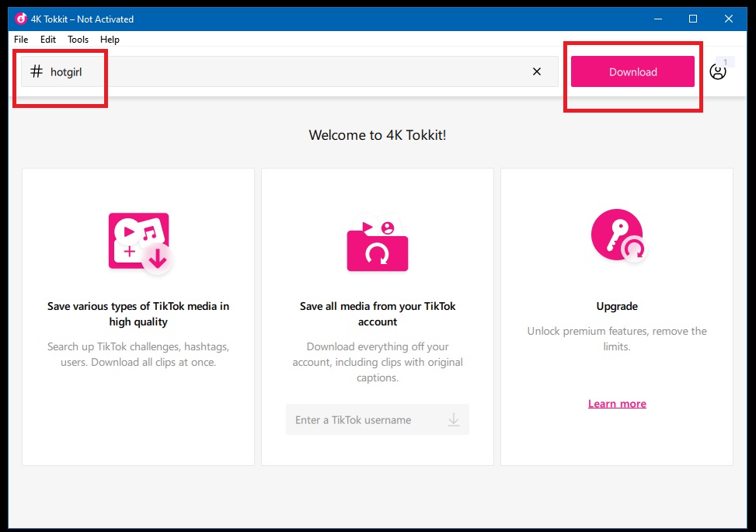Click the notification badge showing 1

[x=725, y=61]
